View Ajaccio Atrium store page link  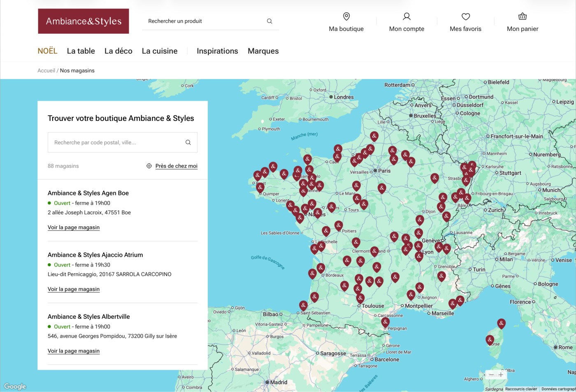click(x=74, y=289)
